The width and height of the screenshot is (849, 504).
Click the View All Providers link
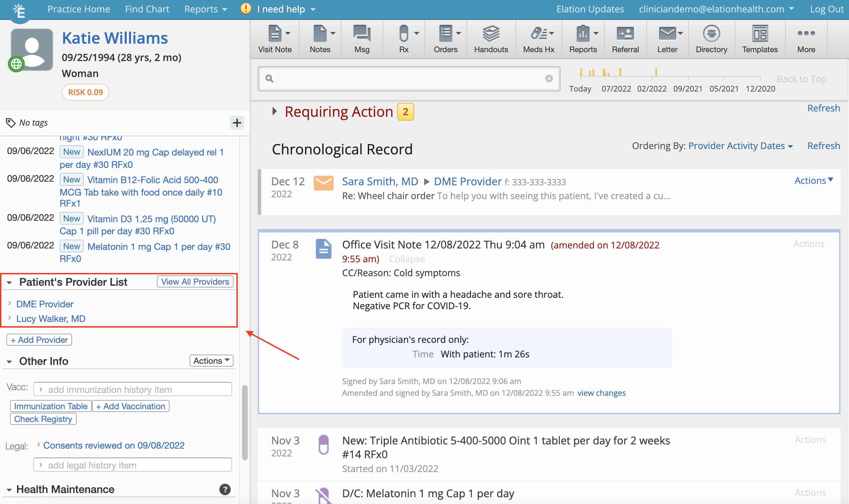[x=195, y=281]
